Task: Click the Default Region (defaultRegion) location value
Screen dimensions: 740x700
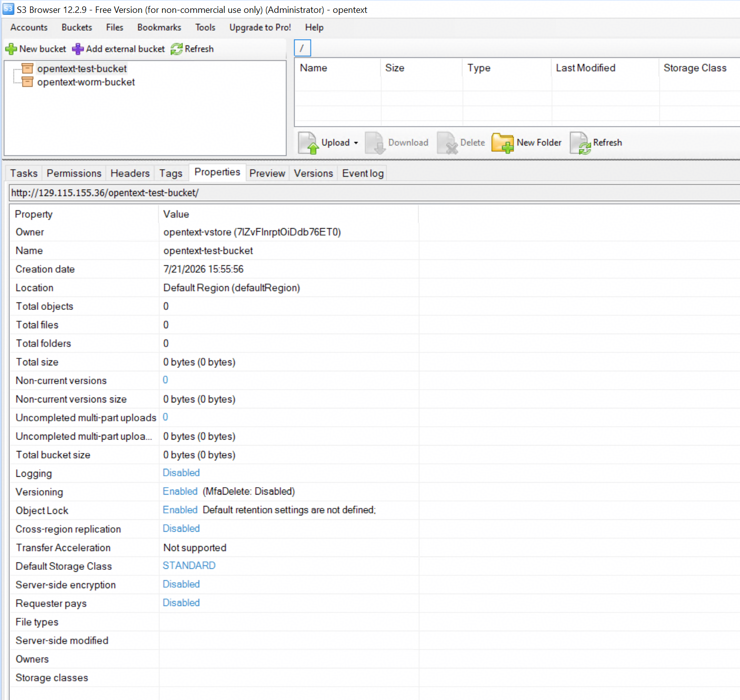Action: click(x=232, y=288)
